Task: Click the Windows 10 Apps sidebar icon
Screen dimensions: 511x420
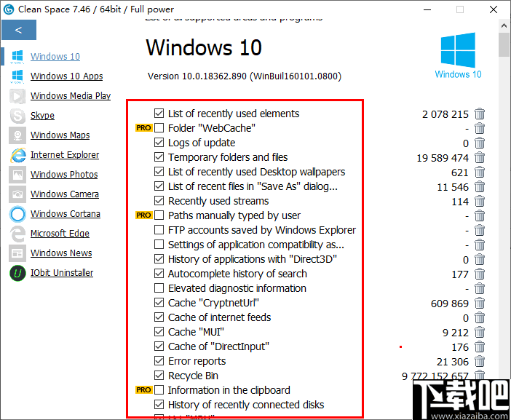Action: pyautogui.click(x=17, y=76)
